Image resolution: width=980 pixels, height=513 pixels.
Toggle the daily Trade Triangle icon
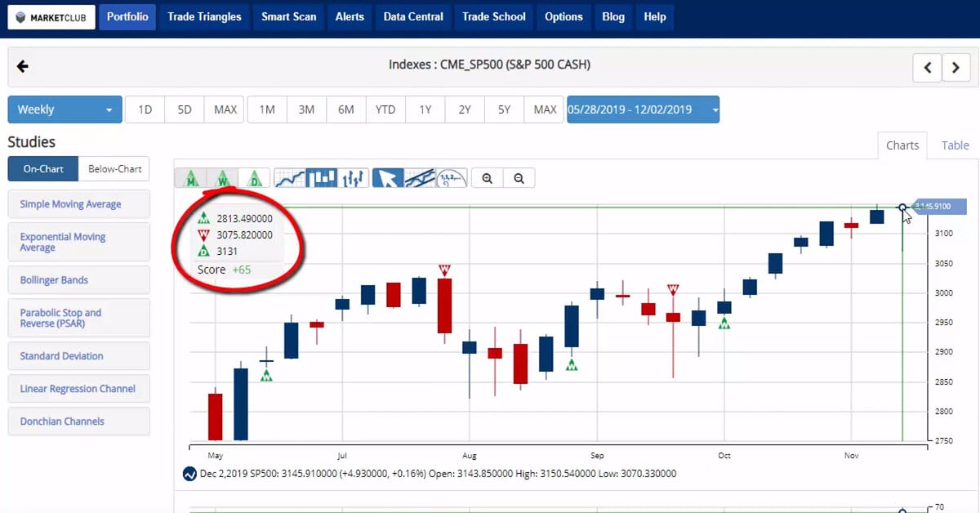[254, 178]
